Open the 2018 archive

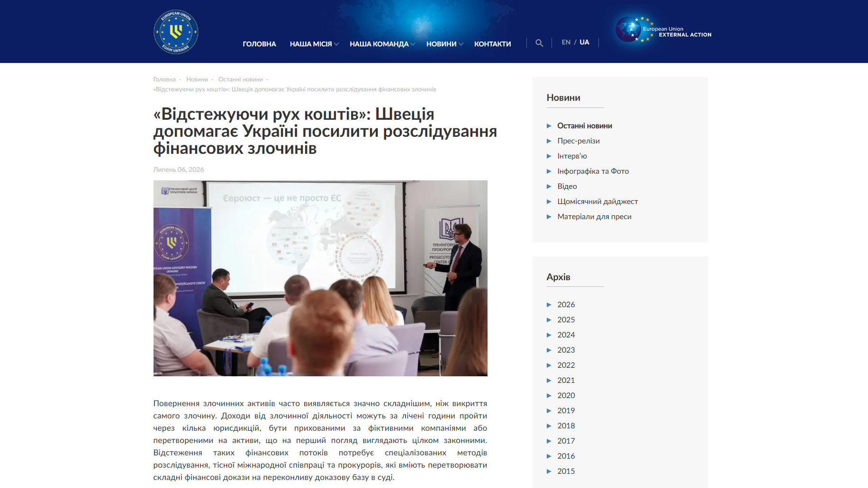tap(566, 426)
